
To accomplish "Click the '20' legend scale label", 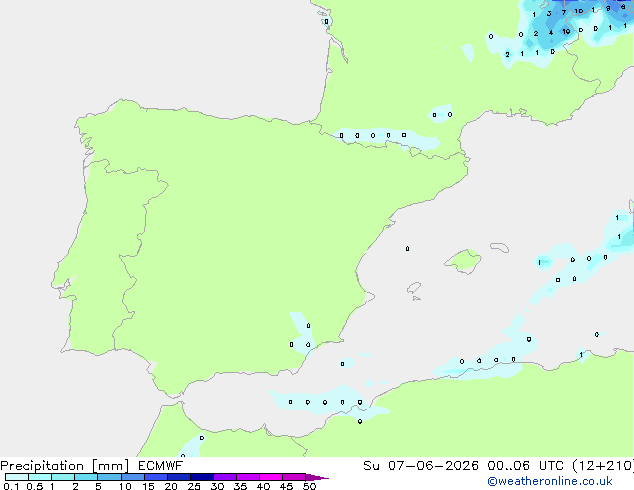I will coord(171,486).
